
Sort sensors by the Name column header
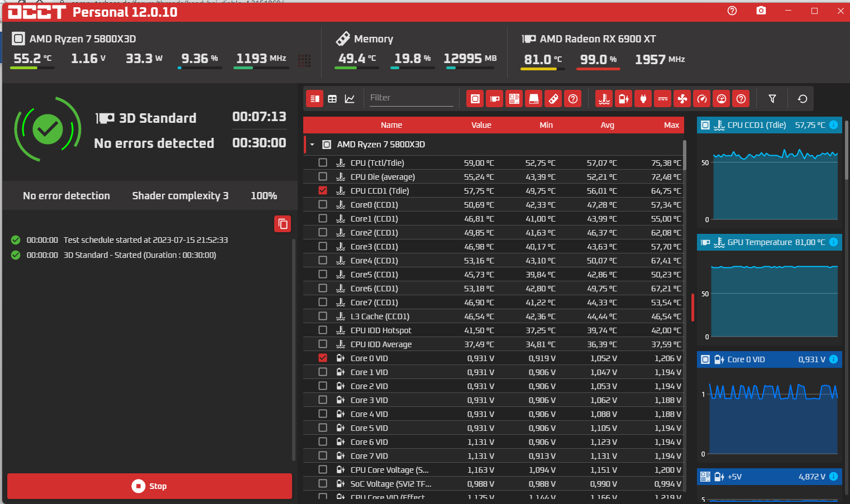tap(391, 125)
